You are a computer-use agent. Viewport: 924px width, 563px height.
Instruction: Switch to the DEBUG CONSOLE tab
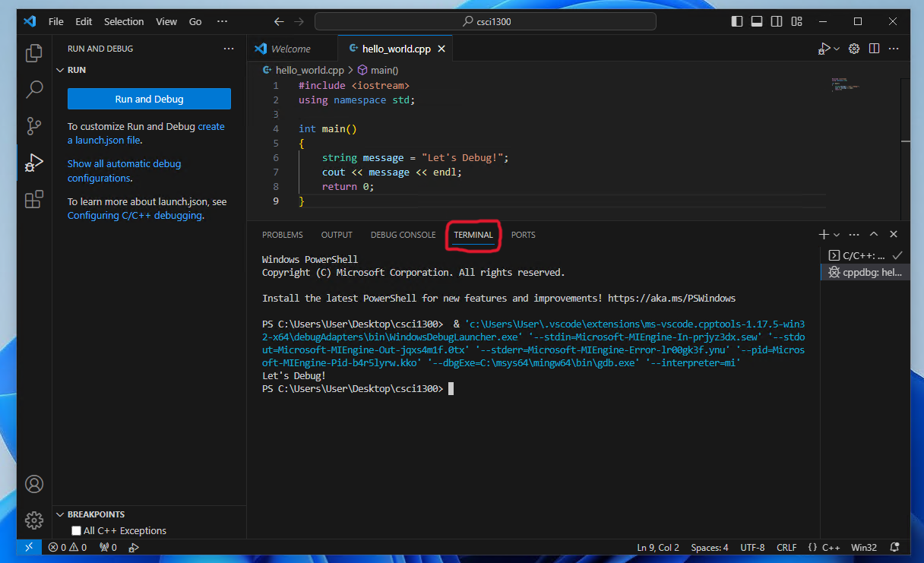[x=403, y=235]
